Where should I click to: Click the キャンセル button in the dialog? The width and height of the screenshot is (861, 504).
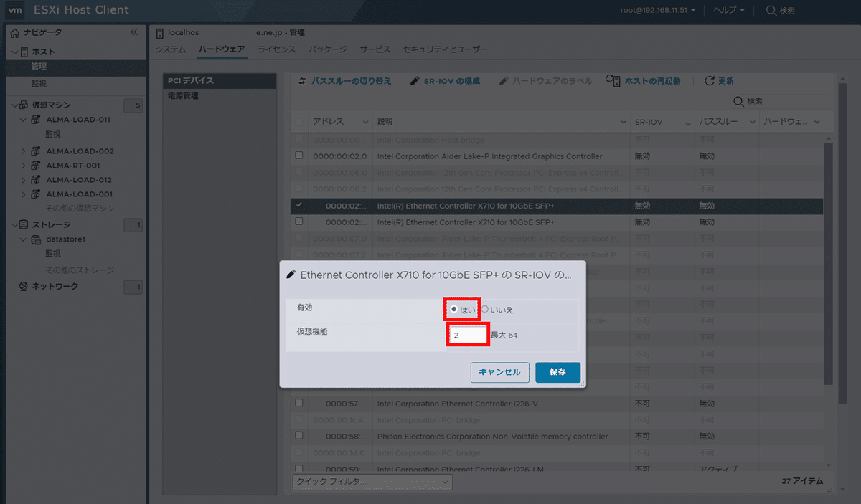click(499, 372)
